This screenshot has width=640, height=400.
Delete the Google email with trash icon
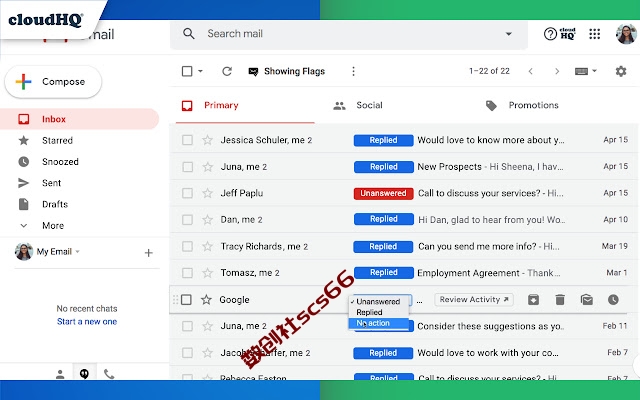[560, 300]
